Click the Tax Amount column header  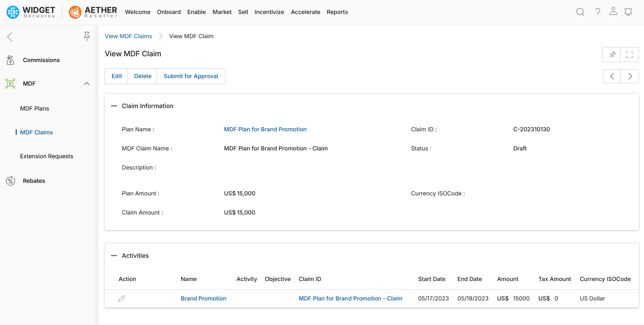coord(554,279)
